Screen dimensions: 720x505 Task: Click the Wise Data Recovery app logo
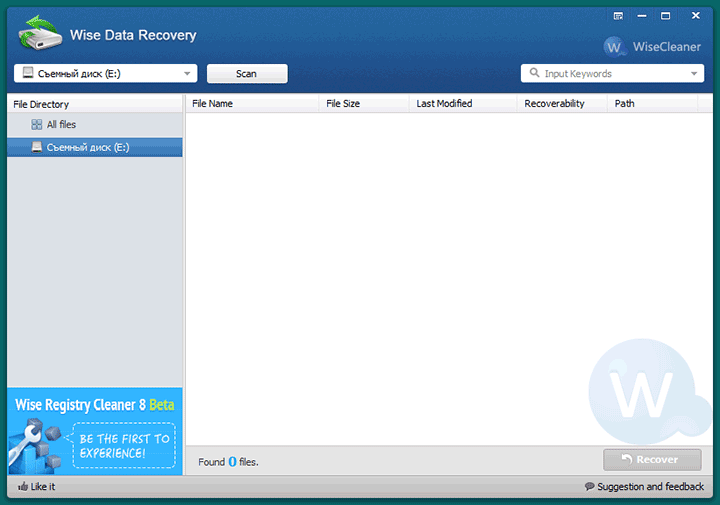(x=40, y=33)
